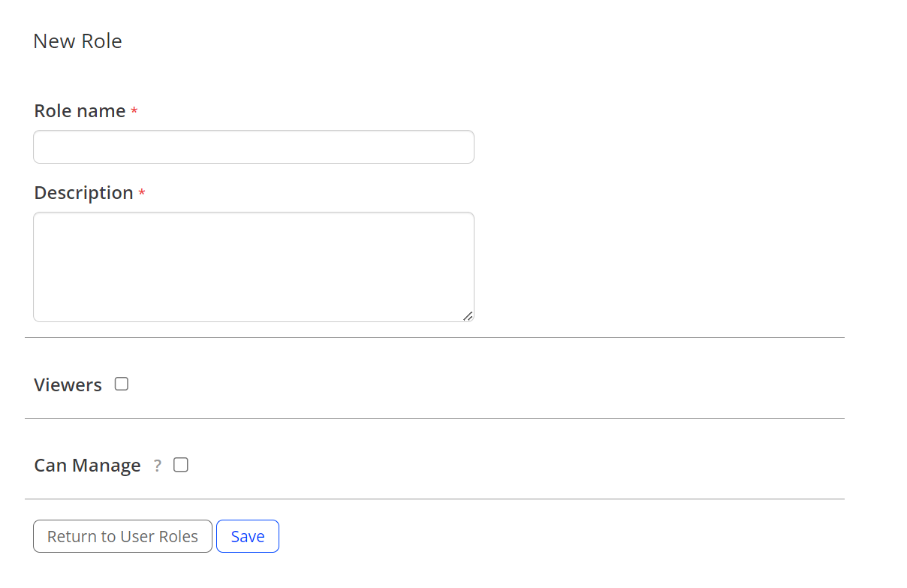Go back via Return to User Roles
The width and height of the screenshot is (907, 588).
coord(122,536)
